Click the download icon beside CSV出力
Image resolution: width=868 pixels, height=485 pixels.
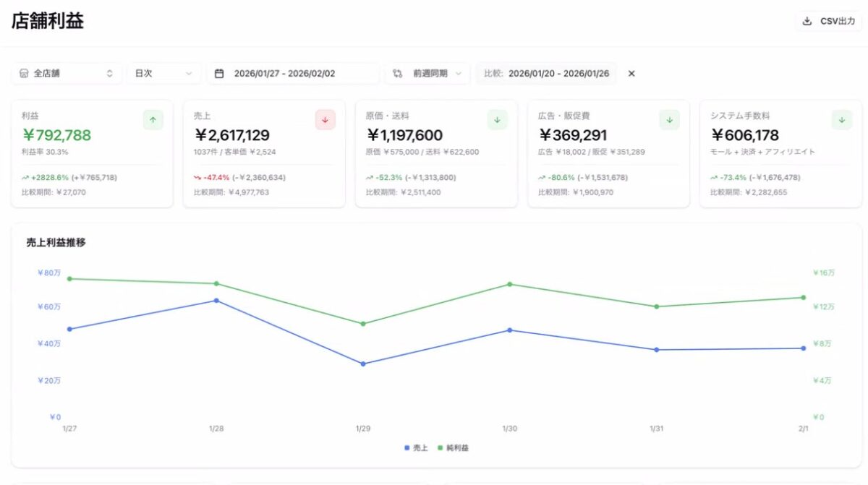807,22
